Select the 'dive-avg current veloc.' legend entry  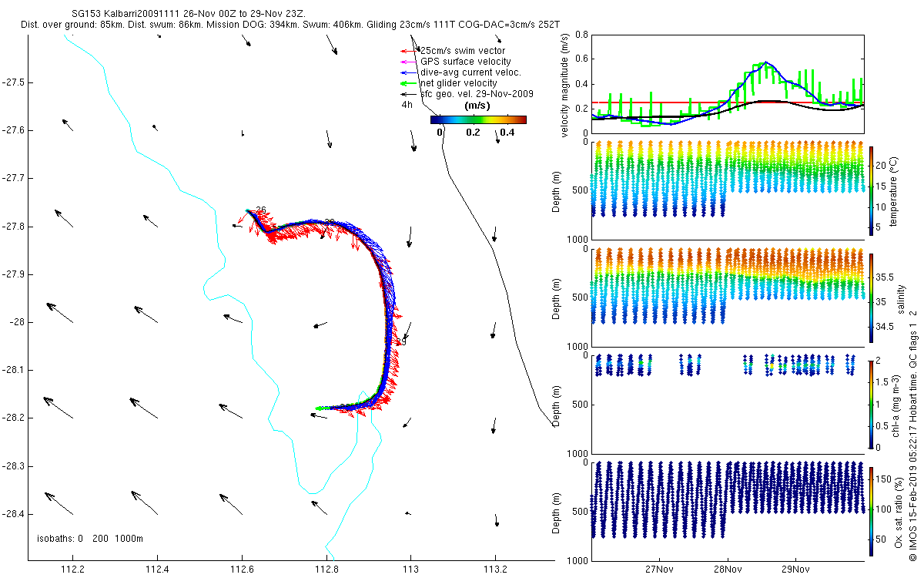pos(470,72)
